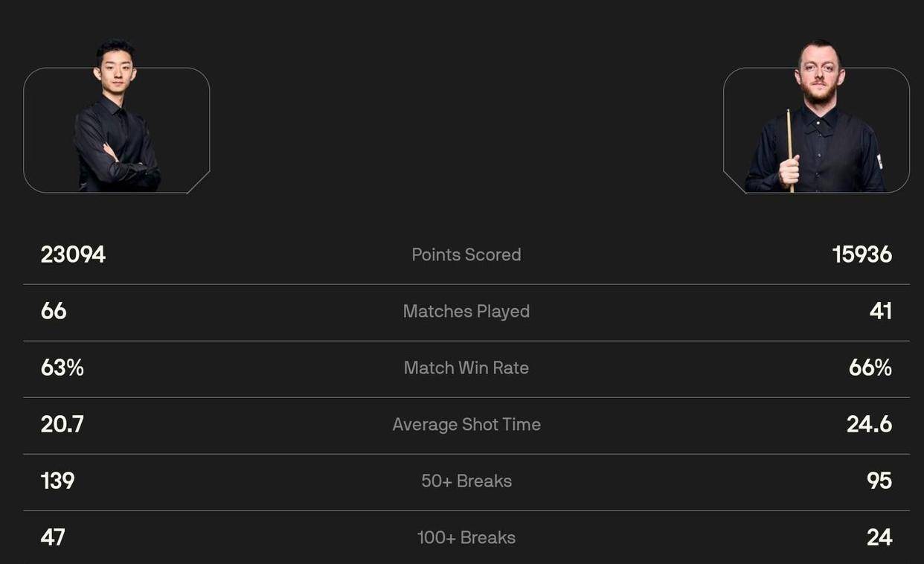
Task: Select the 24 century breaks value
Action: (x=879, y=537)
